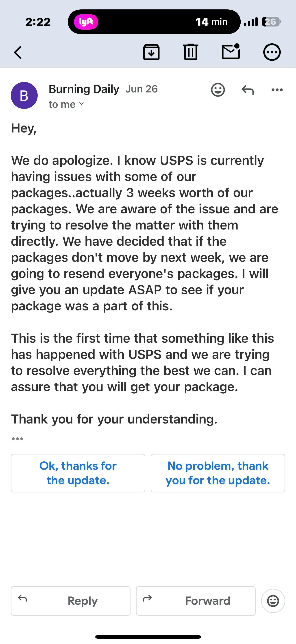Tap the home indicator bar

148,637
